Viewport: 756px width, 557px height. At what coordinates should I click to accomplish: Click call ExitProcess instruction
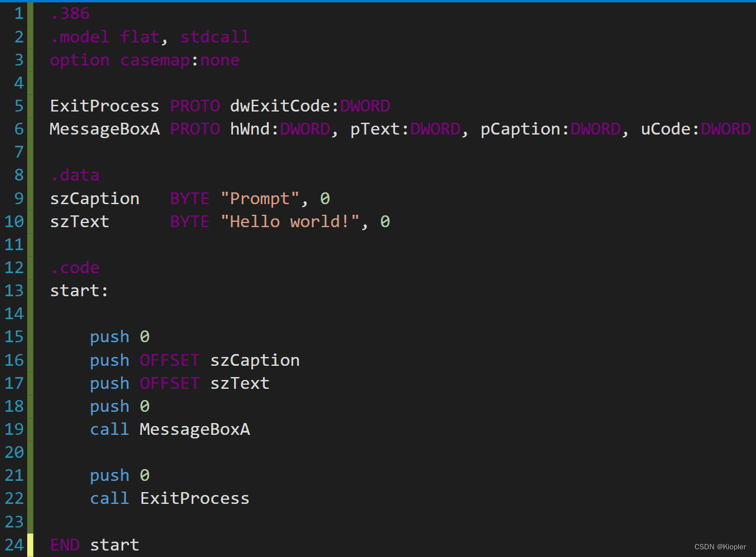tap(170, 499)
